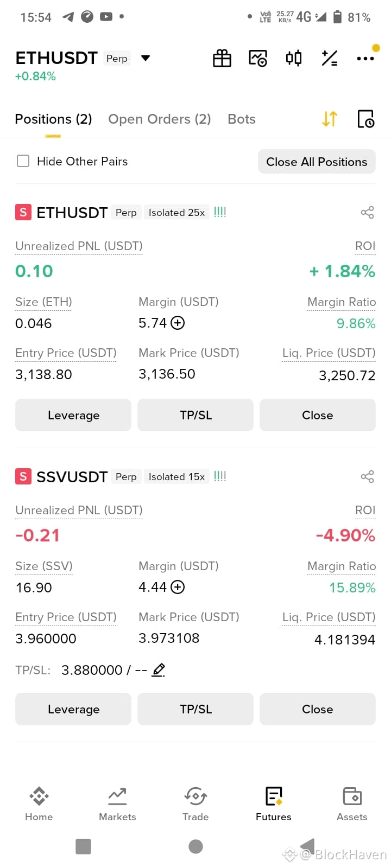The height and width of the screenshot is (868, 391).
Task: Open the gift rewards icon
Action: (222, 58)
